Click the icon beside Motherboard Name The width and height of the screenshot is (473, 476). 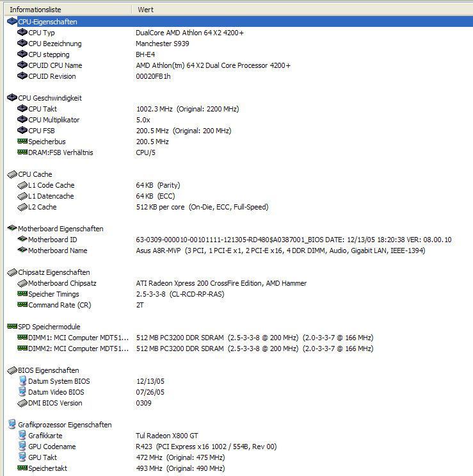point(22,250)
